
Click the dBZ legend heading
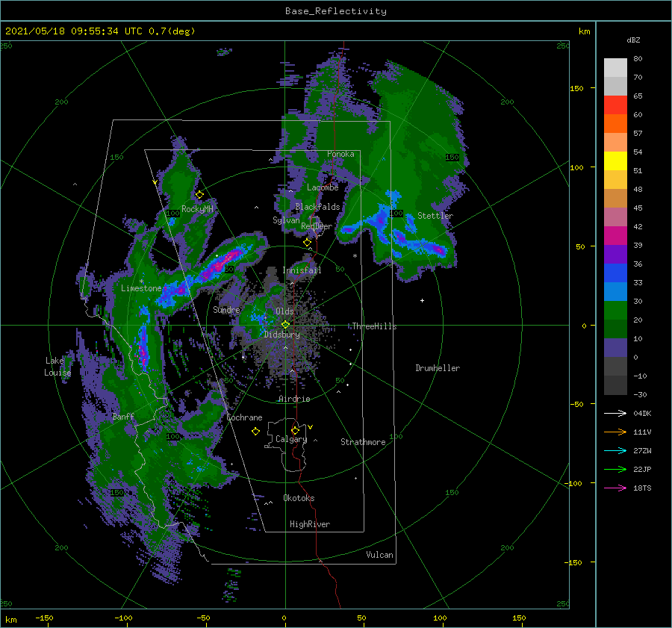pos(633,40)
